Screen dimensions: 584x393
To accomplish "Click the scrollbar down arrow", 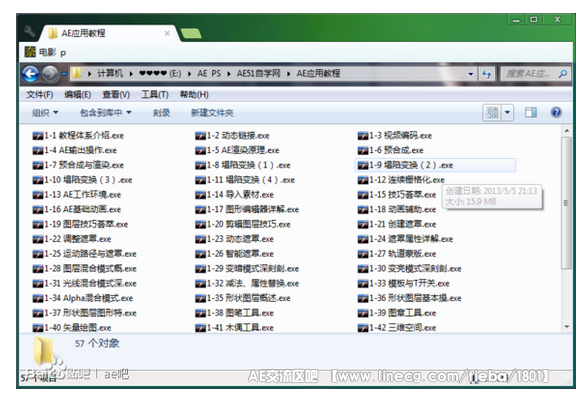I will point(566,327).
